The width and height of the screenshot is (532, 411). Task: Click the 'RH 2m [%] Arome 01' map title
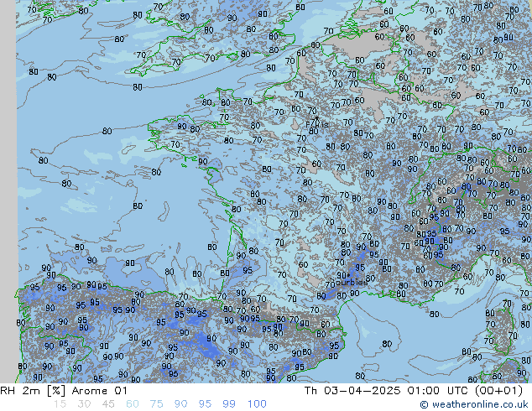[64, 391]
